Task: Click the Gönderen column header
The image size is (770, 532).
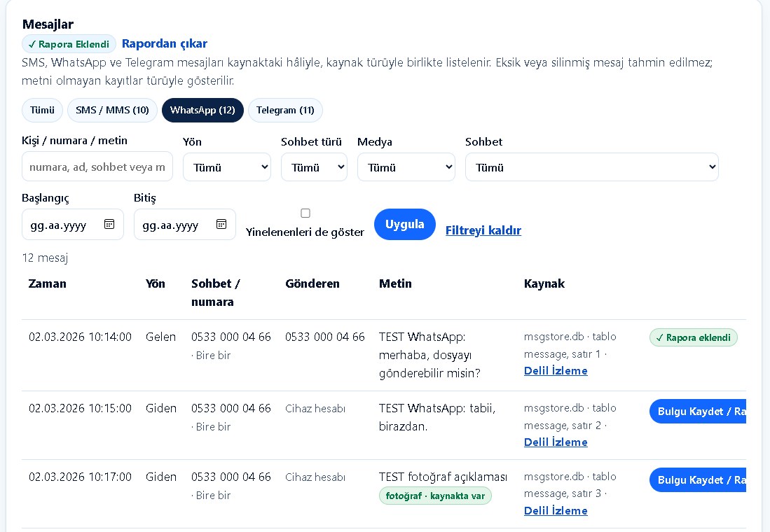Action: pyautogui.click(x=312, y=283)
